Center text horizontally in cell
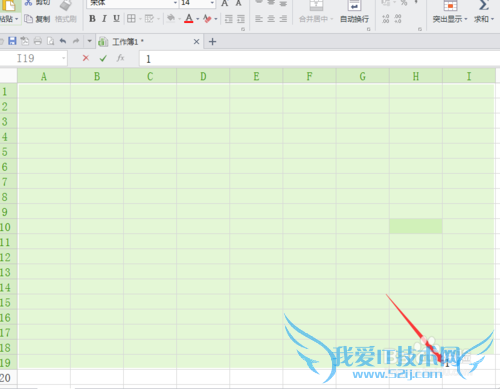500x389 pixels. tap(271, 19)
